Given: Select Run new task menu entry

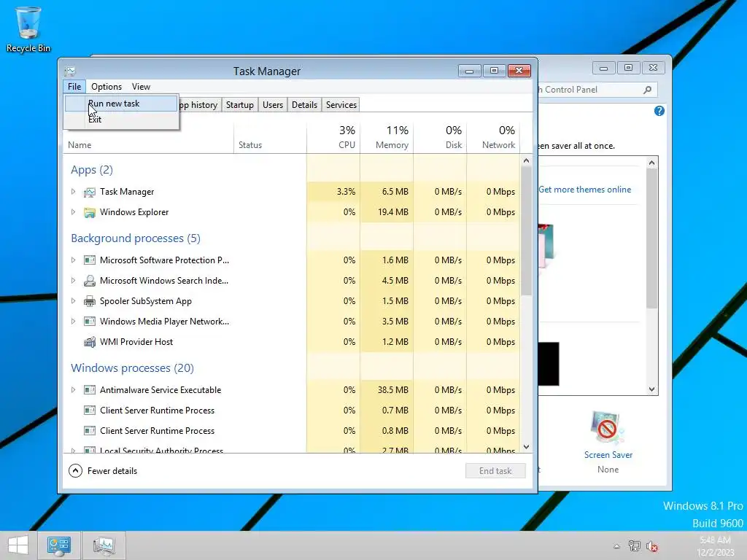Looking at the screenshot, I should (121, 104).
